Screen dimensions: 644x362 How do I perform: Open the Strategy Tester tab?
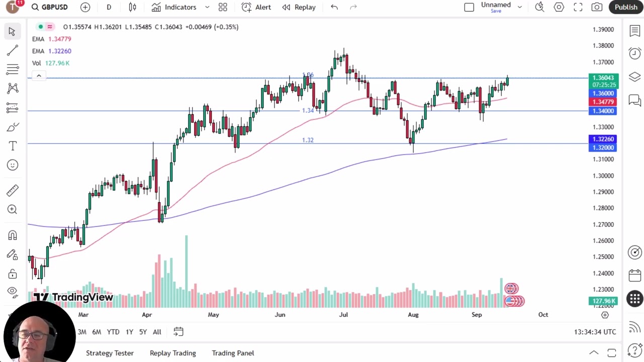point(110,353)
